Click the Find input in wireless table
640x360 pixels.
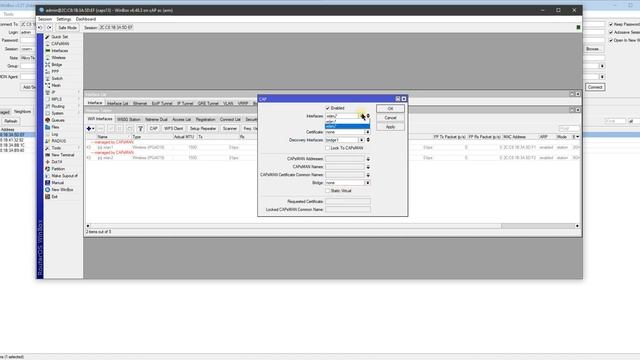569,129
